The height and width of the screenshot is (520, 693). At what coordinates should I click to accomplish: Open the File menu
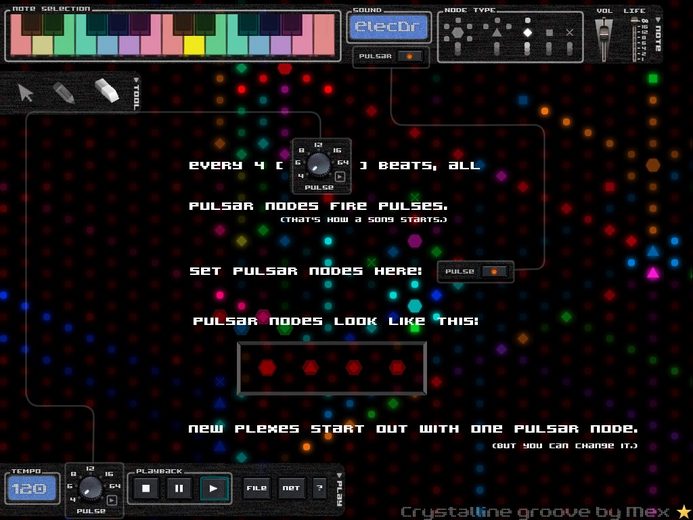(256, 488)
